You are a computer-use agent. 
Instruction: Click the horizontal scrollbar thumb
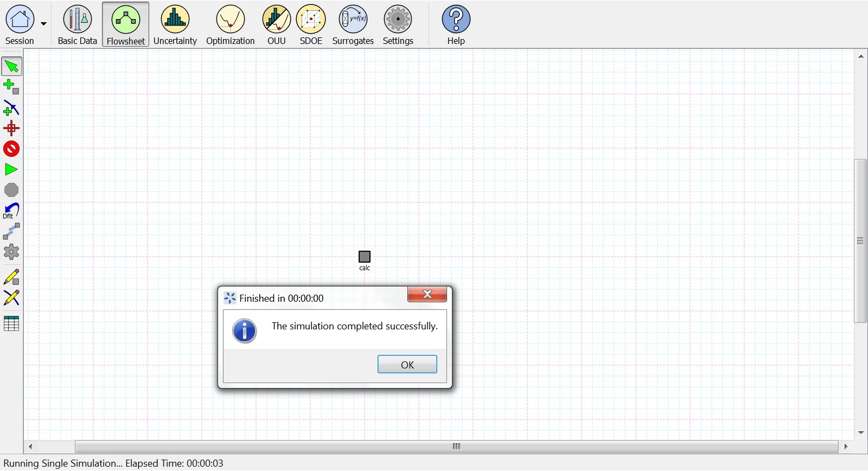coord(457,447)
